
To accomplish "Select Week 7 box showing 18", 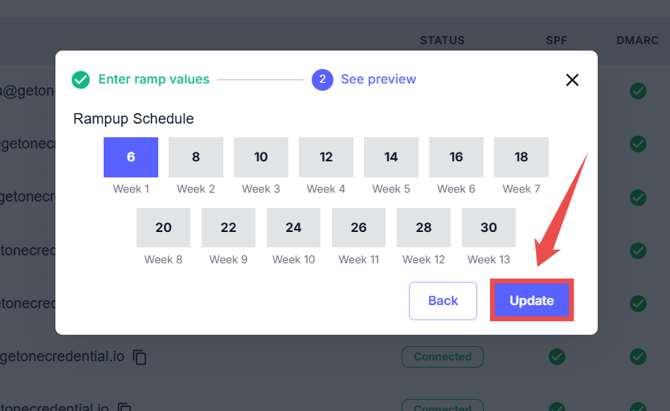I will 521,157.
